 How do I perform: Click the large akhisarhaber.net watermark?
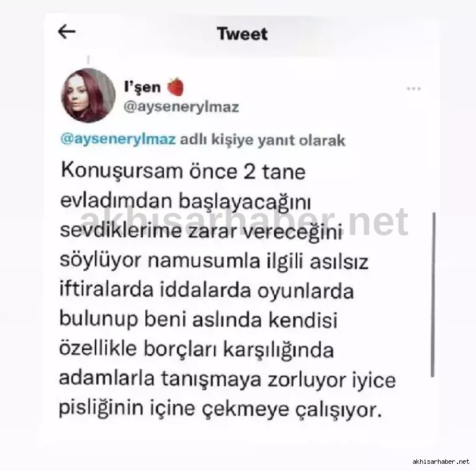pyautogui.click(x=245, y=222)
